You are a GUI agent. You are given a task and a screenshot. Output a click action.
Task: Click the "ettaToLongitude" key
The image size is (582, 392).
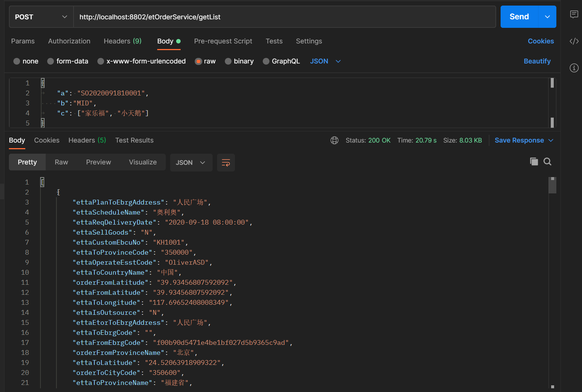click(x=106, y=303)
